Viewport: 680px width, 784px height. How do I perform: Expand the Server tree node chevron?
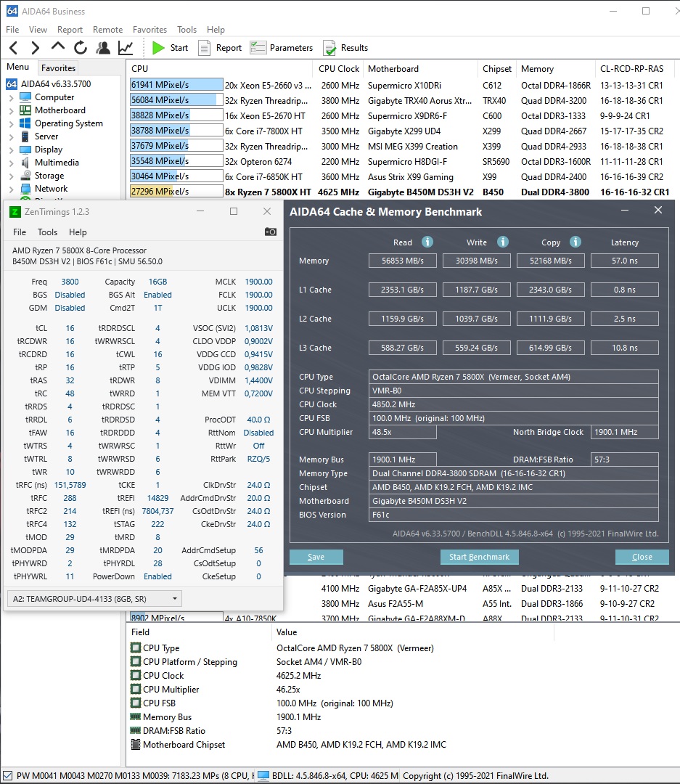11,136
